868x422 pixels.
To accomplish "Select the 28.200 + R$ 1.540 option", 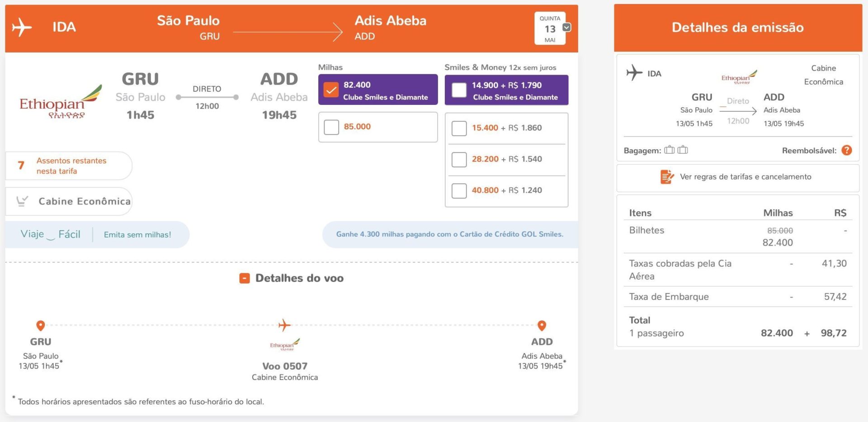I will pos(459,160).
